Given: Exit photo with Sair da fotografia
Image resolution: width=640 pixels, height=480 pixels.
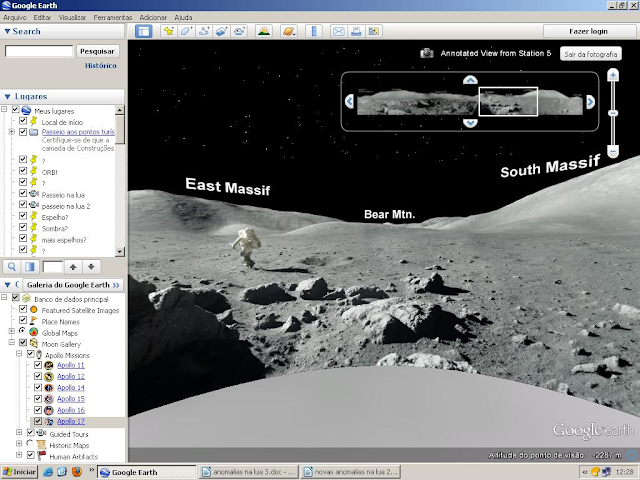Looking at the screenshot, I should (x=591, y=54).
